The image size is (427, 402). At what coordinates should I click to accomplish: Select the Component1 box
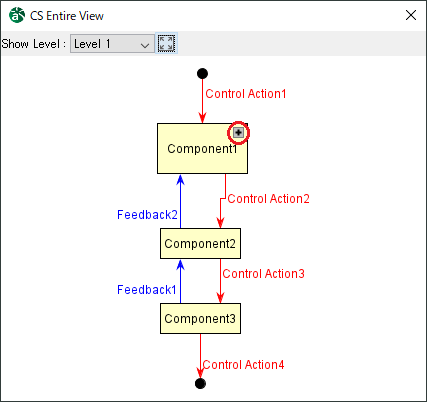tap(202, 149)
